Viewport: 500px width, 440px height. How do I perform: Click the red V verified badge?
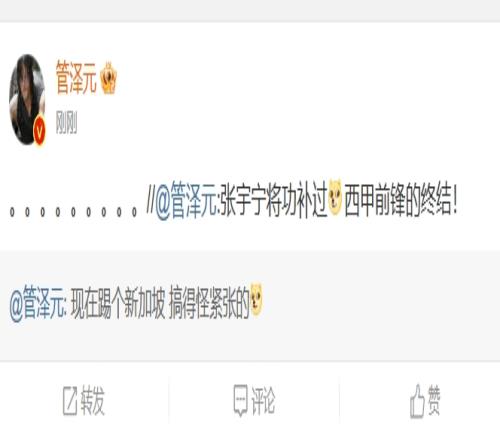(40, 132)
